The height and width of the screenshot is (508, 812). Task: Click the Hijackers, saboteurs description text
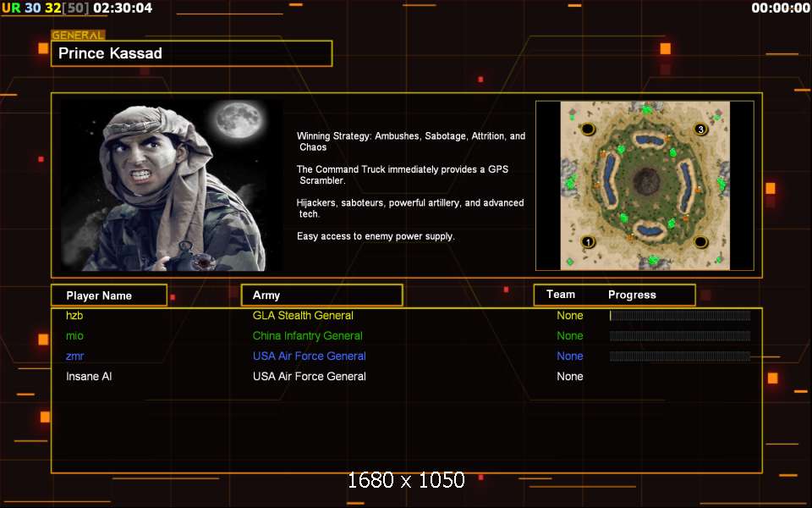tap(410, 208)
